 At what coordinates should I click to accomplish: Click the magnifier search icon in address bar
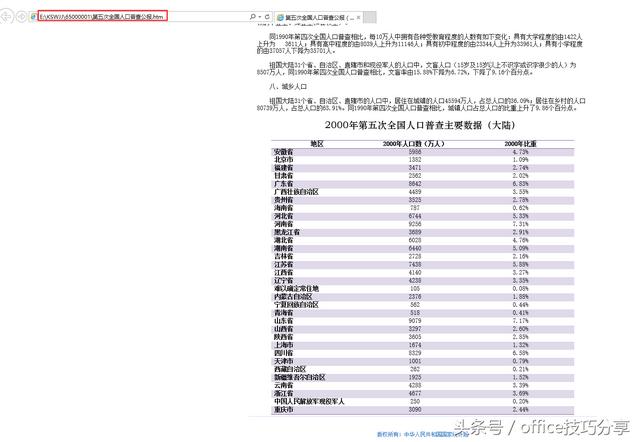pos(253,17)
